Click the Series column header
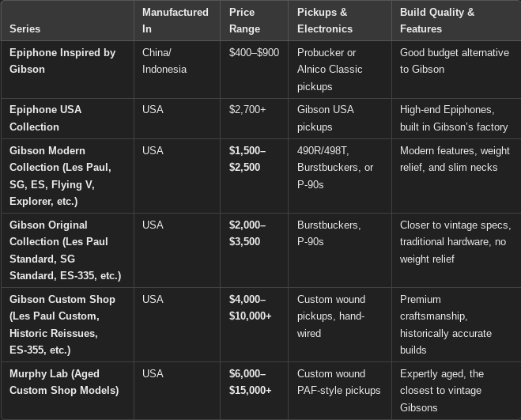 pos(25,28)
